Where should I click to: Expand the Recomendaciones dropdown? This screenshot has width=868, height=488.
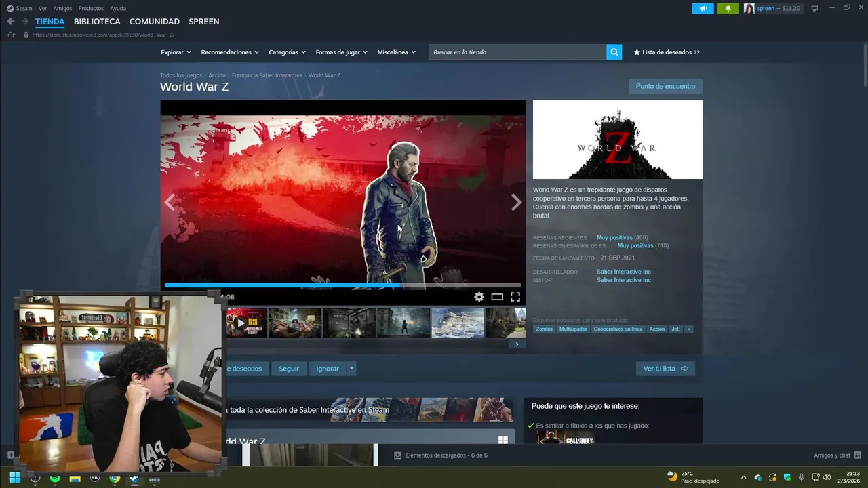[230, 52]
